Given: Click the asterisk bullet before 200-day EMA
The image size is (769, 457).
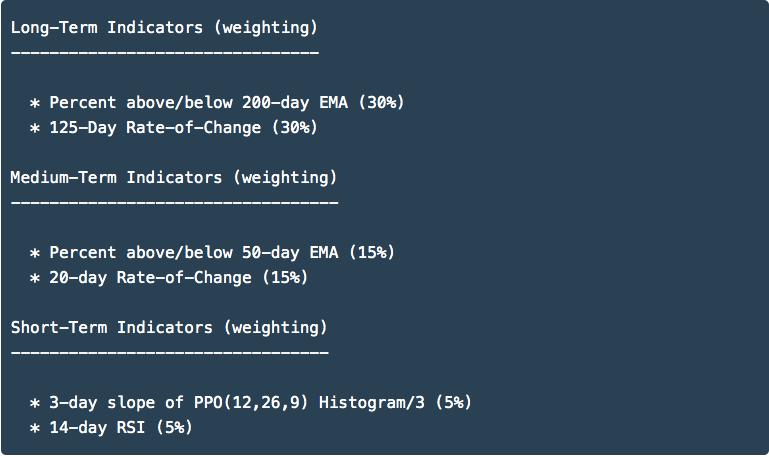Looking at the screenshot, I should (34, 103).
